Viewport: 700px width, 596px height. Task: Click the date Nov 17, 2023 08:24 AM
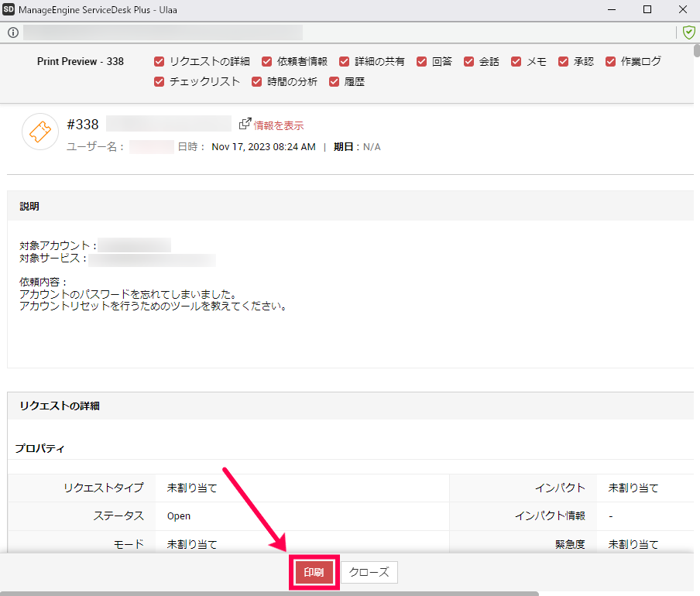(263, 147)
